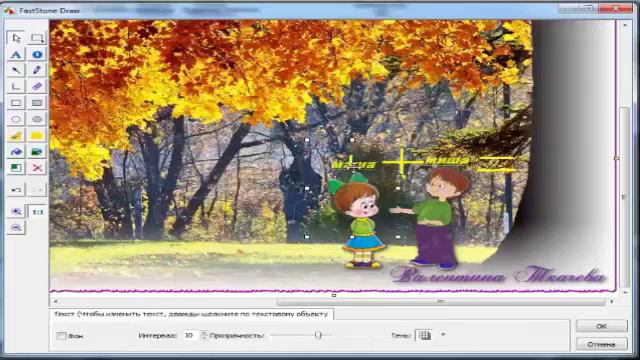Open the Тень shadow button
Image resolution: width=640 pixels, height=360 pixels.
(x=424, y=336)
